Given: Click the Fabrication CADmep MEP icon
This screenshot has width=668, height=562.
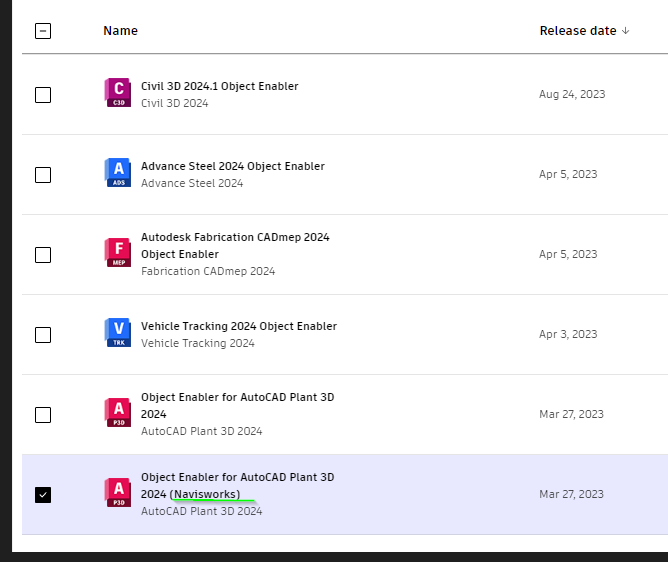Looking at the screenshot, I should 118,252.
